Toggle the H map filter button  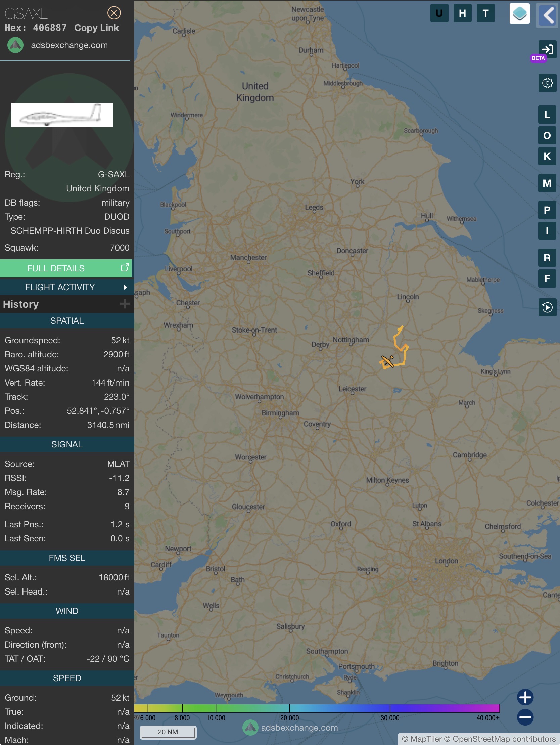click(x=462, y=13)
